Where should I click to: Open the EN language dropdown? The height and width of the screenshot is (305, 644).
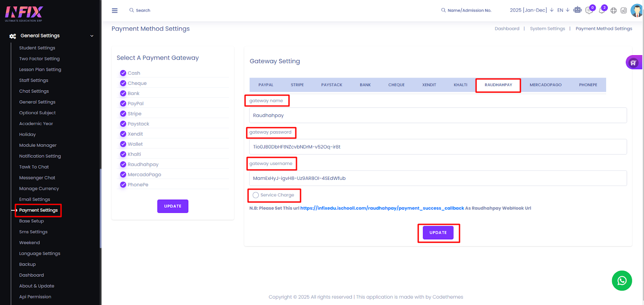563,10
